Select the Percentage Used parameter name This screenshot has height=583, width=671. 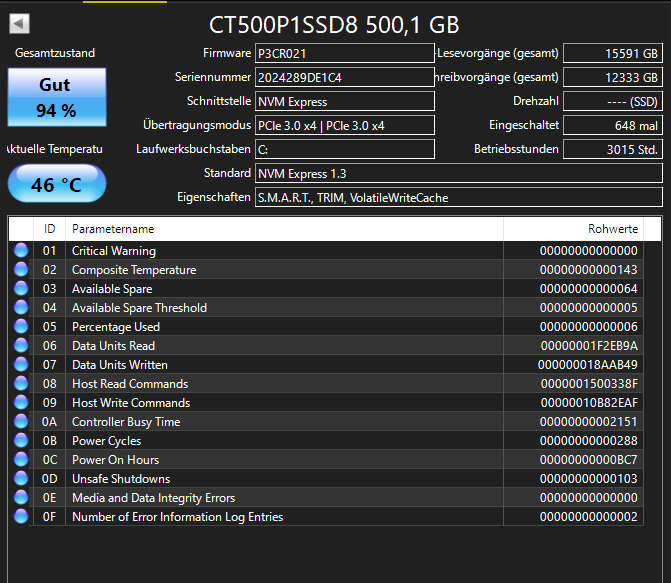116,327
